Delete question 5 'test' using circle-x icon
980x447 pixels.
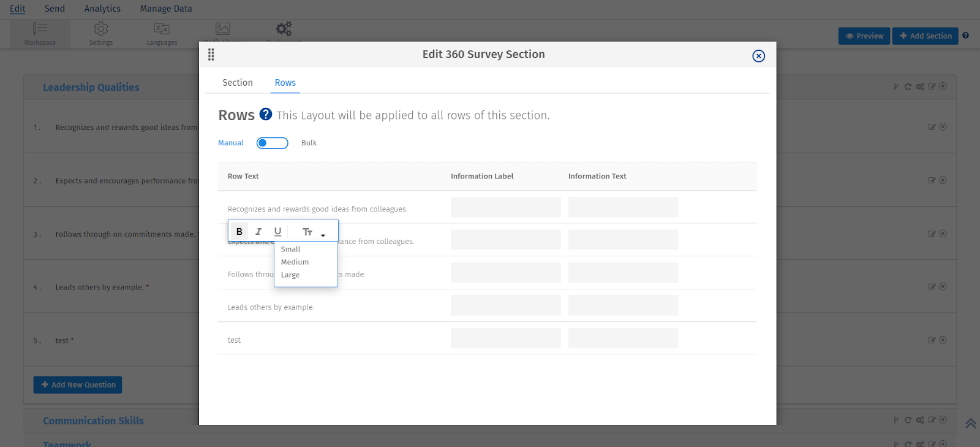pyautogui.click(x=943, y=340)
